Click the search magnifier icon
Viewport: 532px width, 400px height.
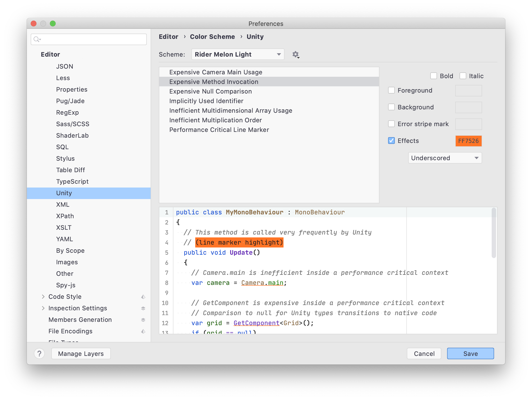coord(36,39)
